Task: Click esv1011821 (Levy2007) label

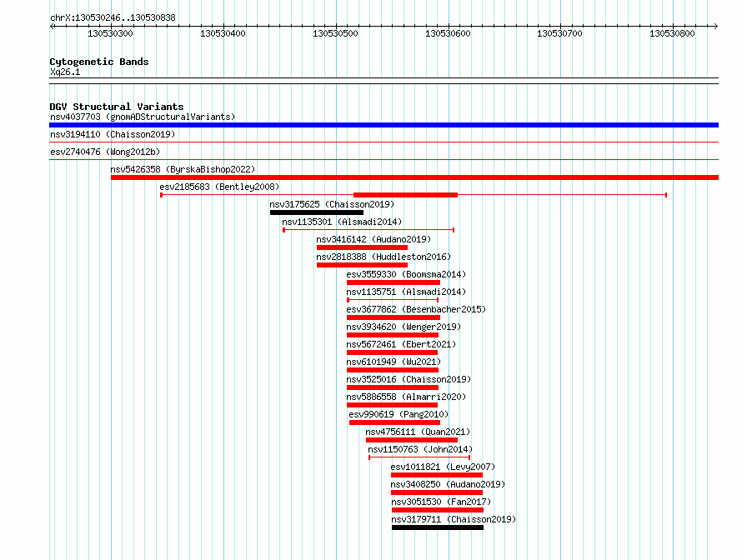Action: pyautogui.click(x=443, y=467)
